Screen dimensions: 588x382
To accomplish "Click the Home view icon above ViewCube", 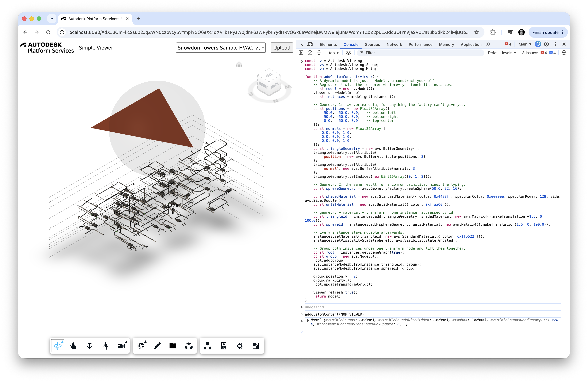I will pyautogui.click(x=239, y=65).
